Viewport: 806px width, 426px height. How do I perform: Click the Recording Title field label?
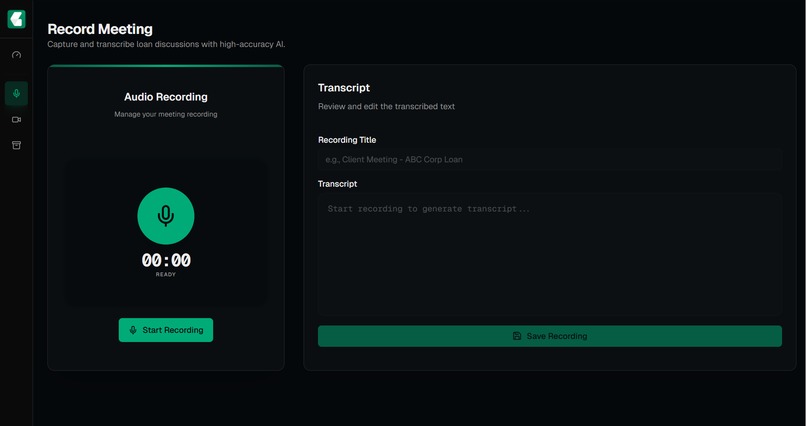coord(347,140)
